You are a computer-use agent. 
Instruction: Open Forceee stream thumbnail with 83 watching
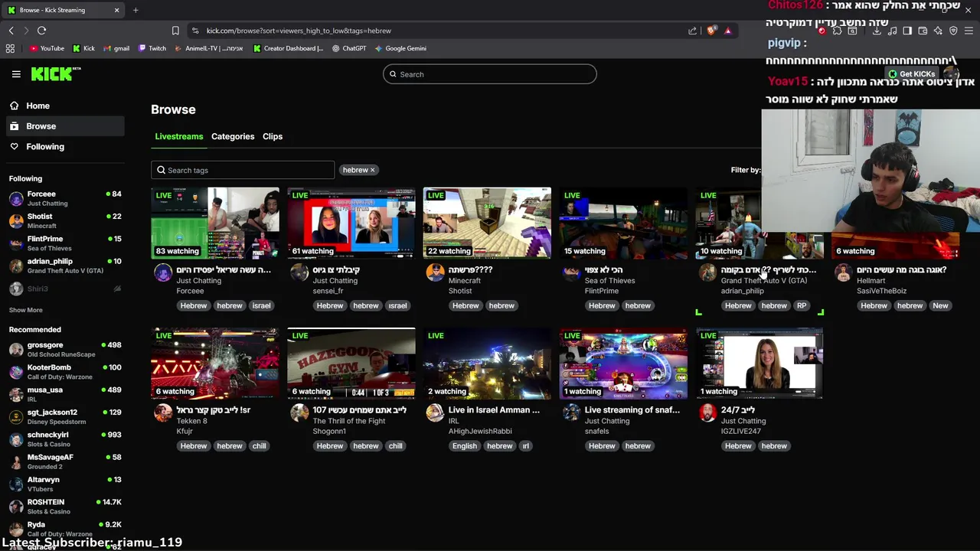tap(215, 223)
